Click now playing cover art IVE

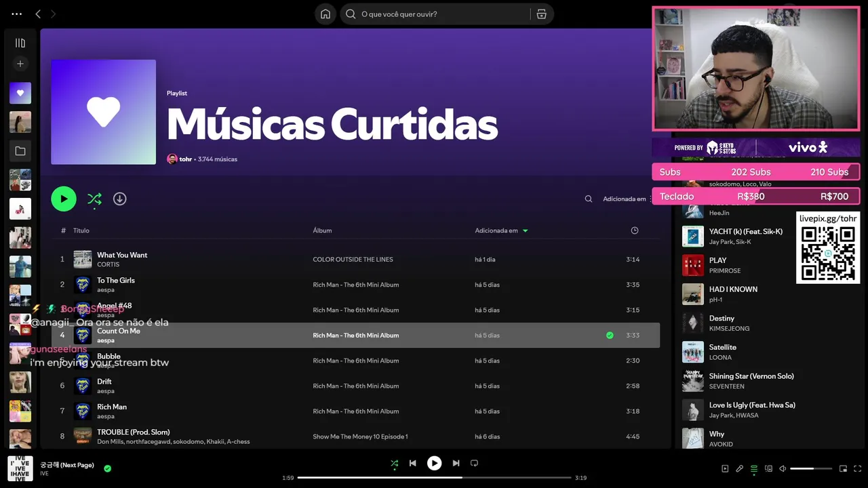(x=20, y=468)
